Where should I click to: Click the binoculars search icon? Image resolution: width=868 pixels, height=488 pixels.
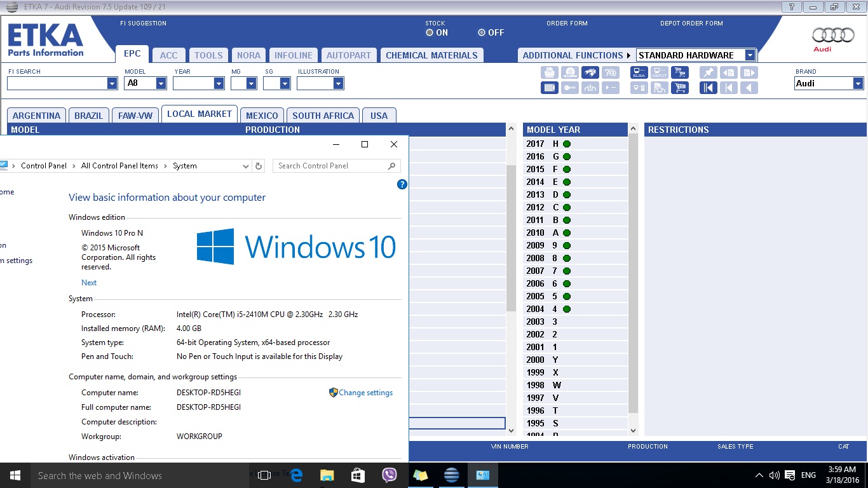590,73
